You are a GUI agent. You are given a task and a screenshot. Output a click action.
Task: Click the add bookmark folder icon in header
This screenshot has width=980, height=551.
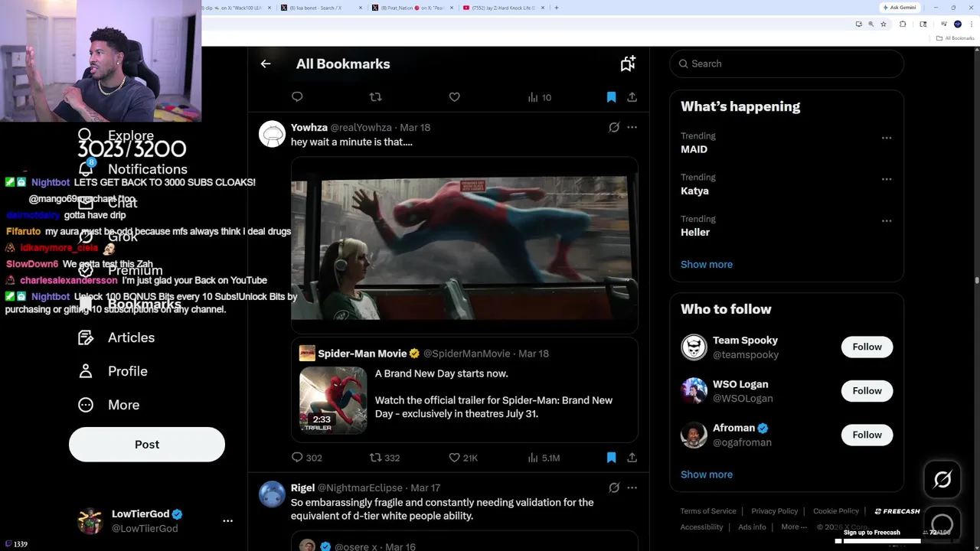point(628,64)
